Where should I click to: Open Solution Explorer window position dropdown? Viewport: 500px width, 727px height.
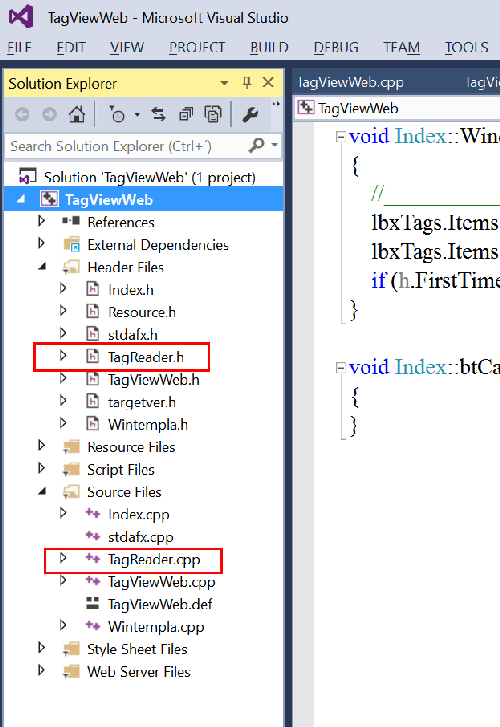224,83
